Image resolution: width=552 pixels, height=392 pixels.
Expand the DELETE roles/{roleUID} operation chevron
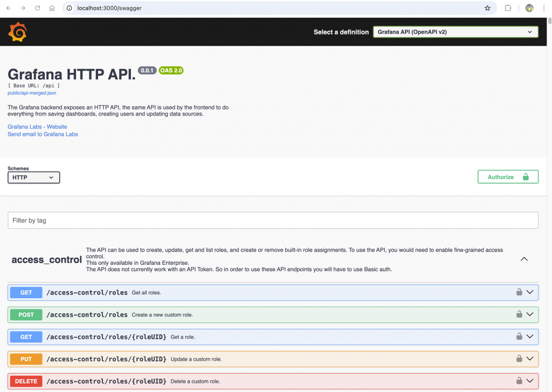530,381
